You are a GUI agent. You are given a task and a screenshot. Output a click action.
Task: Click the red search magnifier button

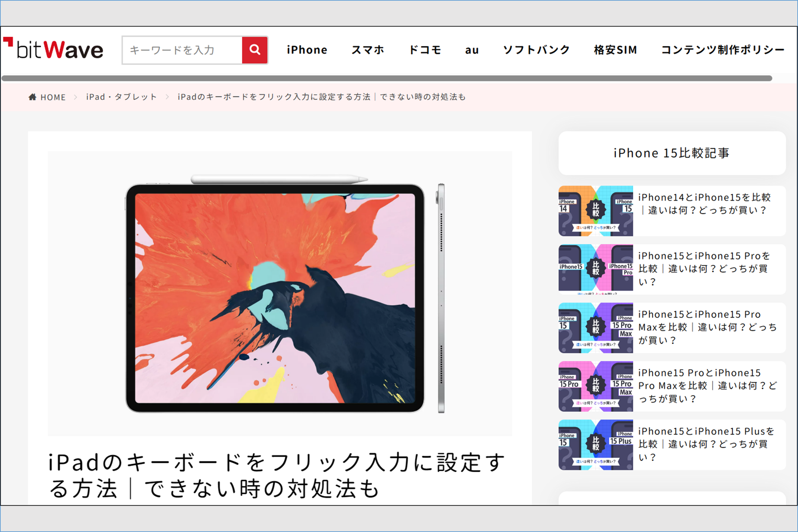click(x=255, y=50)
